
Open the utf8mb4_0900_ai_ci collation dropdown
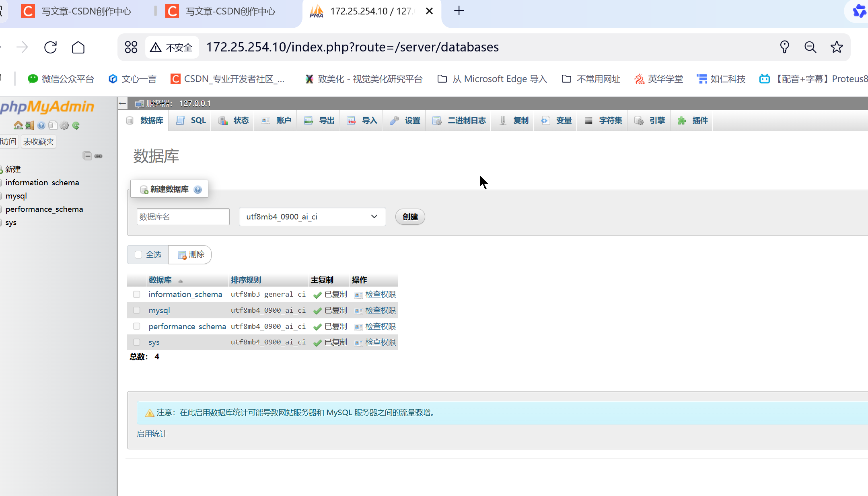tap(312, 217)
